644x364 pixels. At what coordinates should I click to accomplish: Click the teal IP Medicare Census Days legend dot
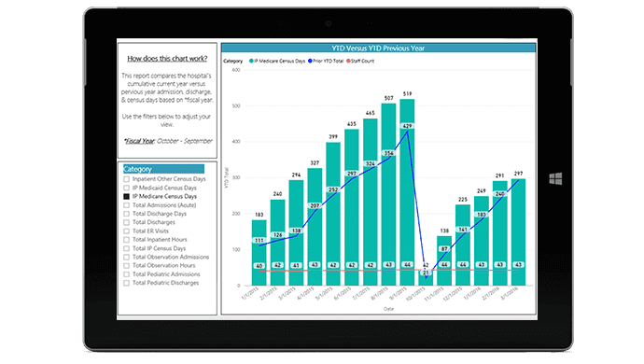(251, 61)
